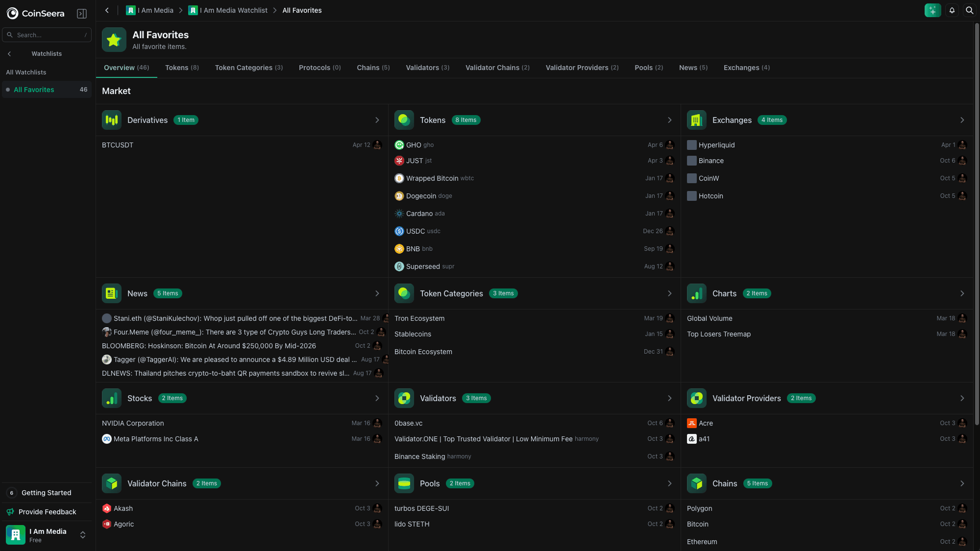Viewport: 980px width, 551px height.
Task: Open I Am Media Watchlist breadcrumb
Action: tap(228, 10)
